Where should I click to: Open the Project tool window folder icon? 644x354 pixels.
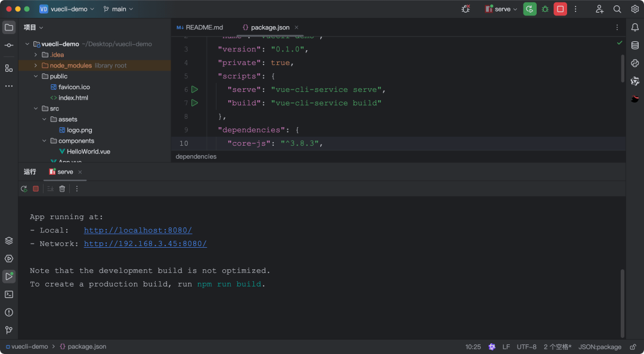click(8, 27)
